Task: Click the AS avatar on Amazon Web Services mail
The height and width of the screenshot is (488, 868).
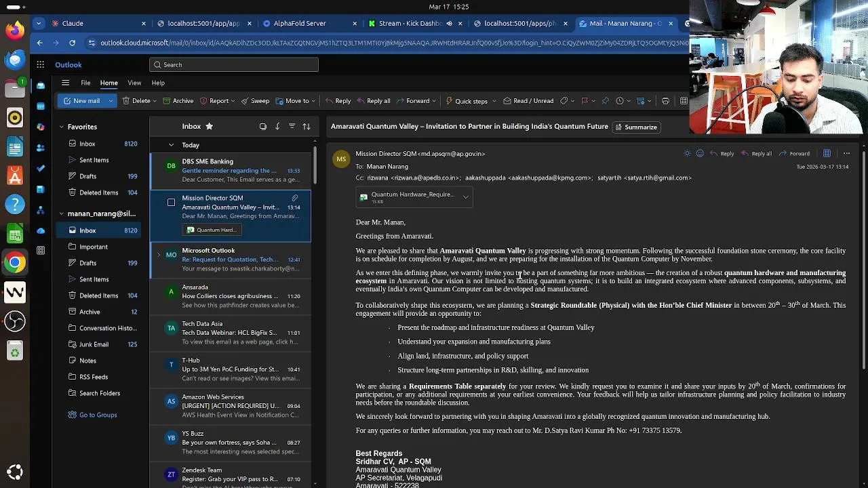Action: [171, 401]
